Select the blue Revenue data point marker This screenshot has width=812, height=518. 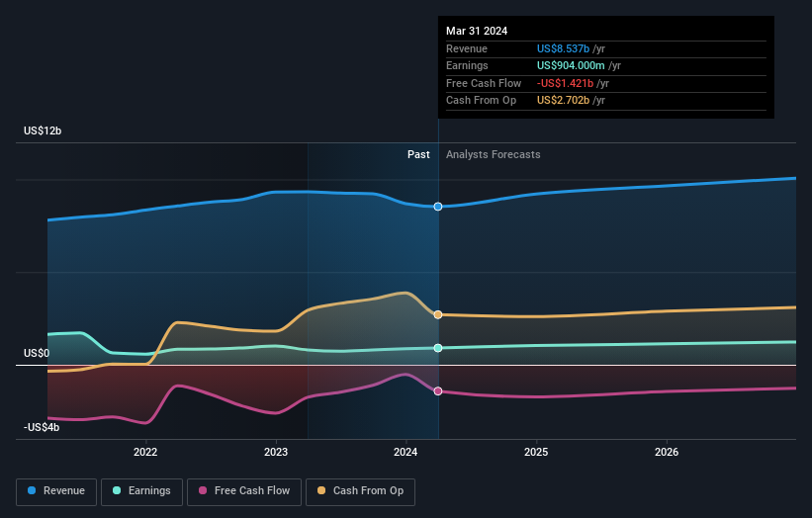[438, 207]
